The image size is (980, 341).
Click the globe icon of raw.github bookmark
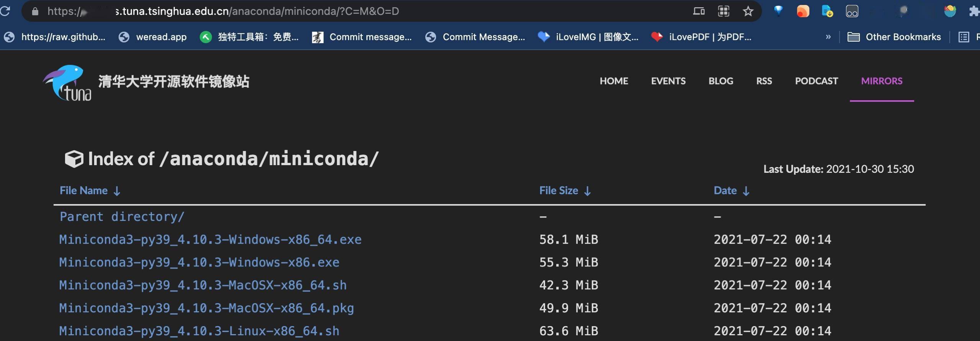coord(9,37)
